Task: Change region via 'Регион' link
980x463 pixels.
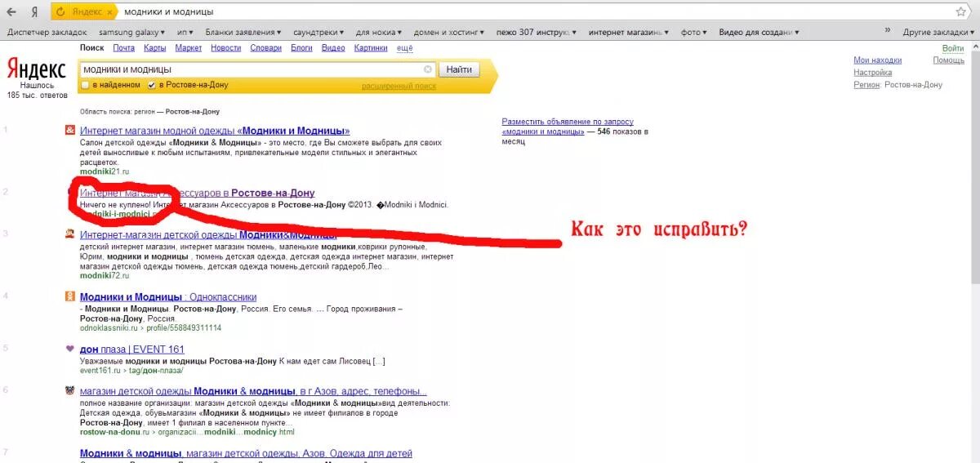Action: click(x=866, y=85)
